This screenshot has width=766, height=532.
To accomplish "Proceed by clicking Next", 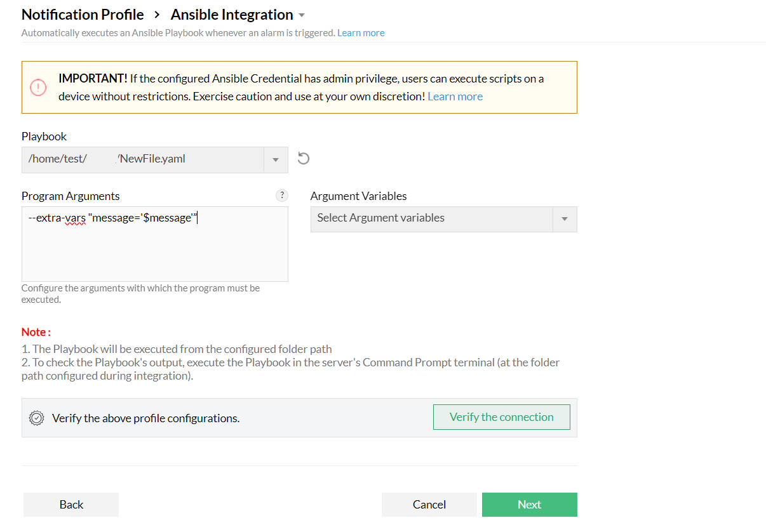I will tap(529, 504).
